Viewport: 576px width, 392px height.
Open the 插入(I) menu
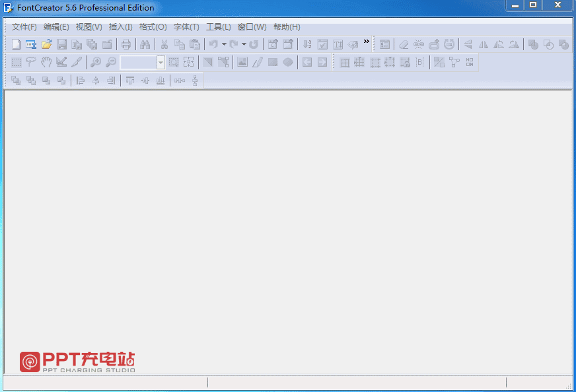120,27
